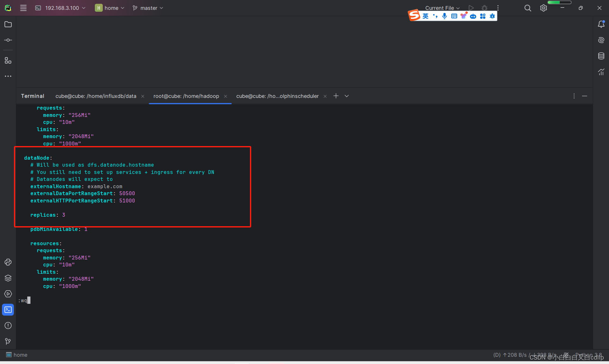Click the :wq vim command line
This screenshot has height=364, width=609.
24,300
